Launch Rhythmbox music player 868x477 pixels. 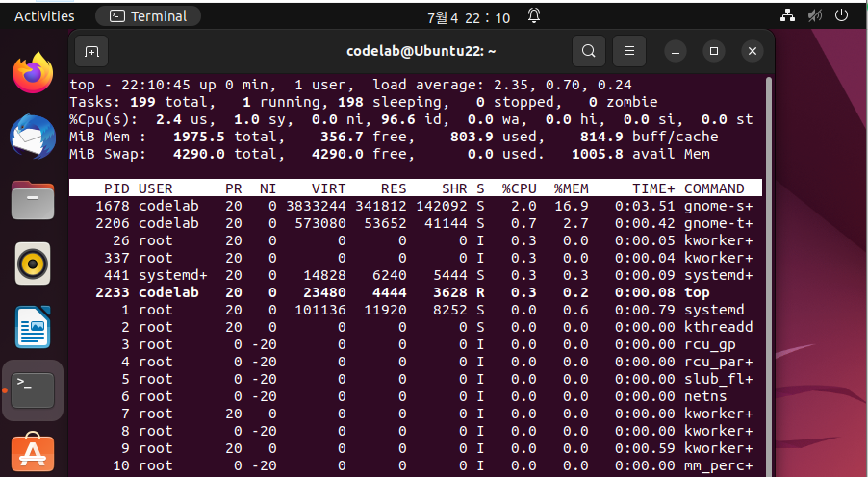click(33, 264)
